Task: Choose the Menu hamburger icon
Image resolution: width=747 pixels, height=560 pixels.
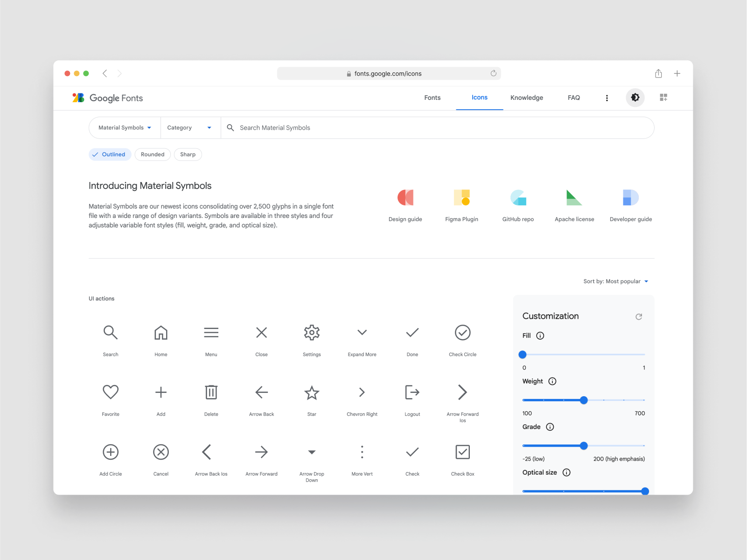Action: (211, 332)
